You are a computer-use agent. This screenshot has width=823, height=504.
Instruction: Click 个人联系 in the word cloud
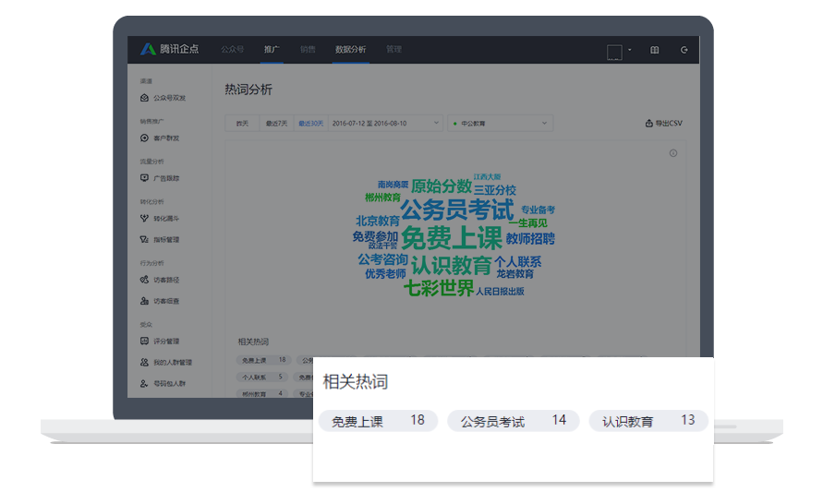pyautogui.click(x=518, y=262)
